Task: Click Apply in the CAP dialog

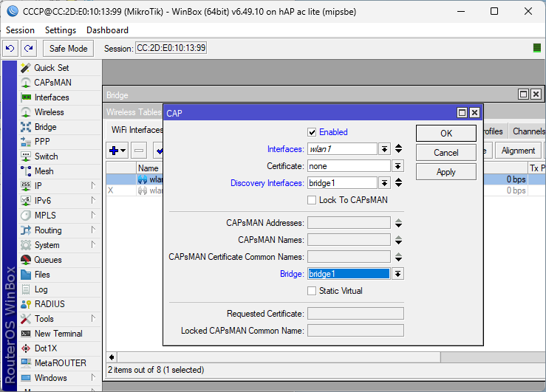Action: click(446, 172)
